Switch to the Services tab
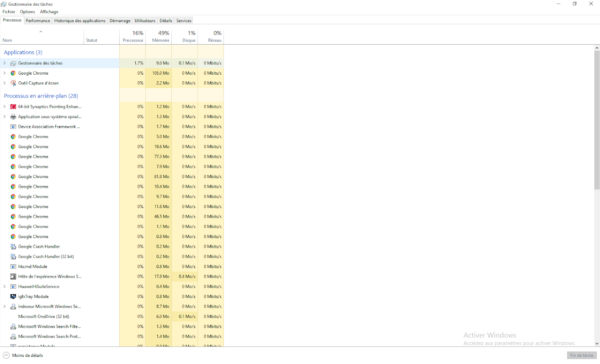The width and height of the screenshot is (600, 364). coord(184,21)
